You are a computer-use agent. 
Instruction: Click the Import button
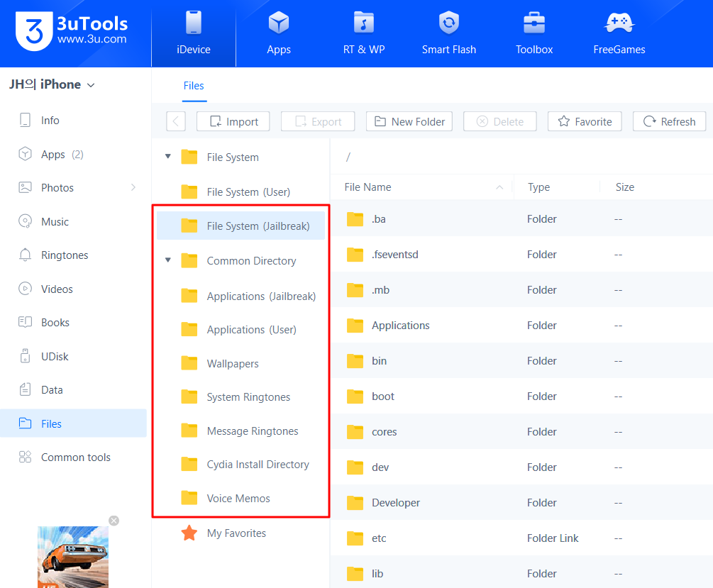coord(233,121)
